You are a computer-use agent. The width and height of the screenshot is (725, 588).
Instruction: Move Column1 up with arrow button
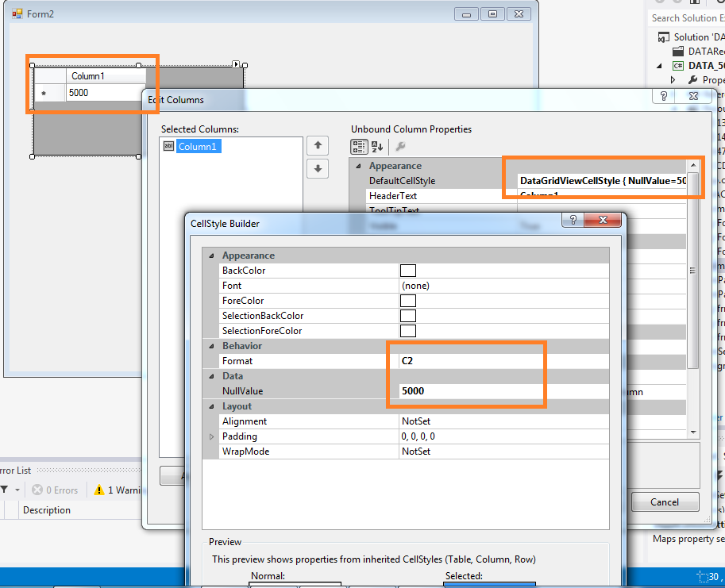(x=318, y=145)
